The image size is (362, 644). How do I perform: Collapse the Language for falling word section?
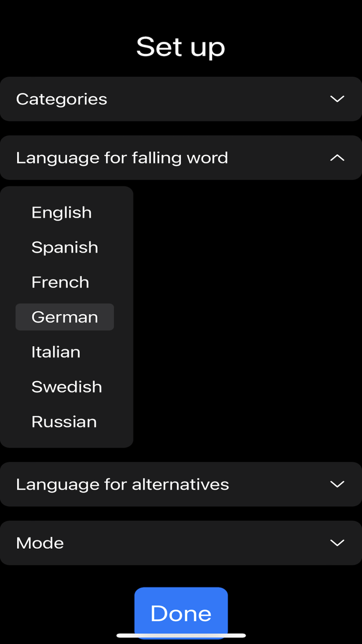click(x=181, y=158)
